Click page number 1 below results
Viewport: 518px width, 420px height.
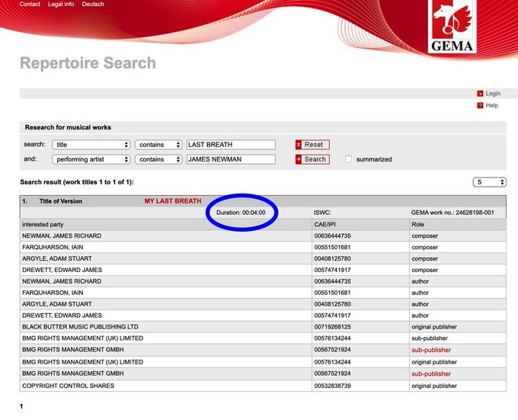[x=21, y=406]
